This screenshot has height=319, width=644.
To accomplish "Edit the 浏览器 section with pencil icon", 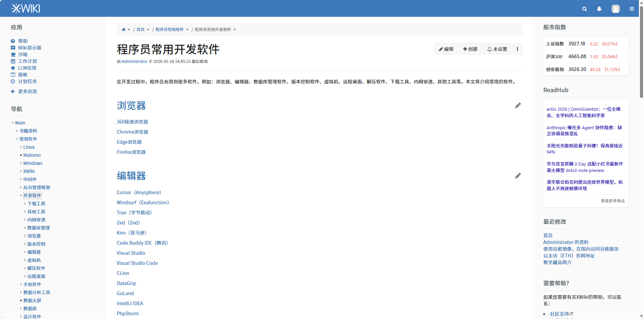I will pyautogui.click(x=518, y=106).
